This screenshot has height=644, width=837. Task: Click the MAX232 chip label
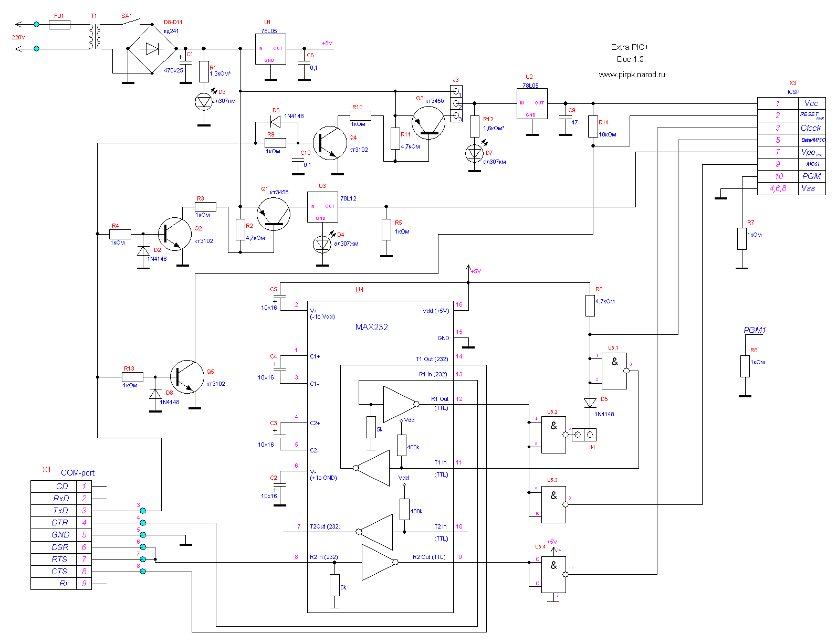pyautogui.click(x=371, y=327)
